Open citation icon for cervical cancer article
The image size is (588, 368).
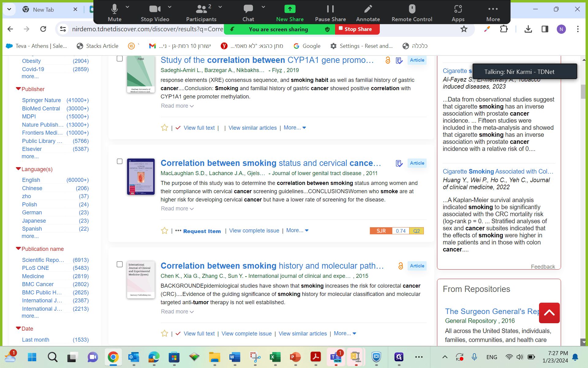399,163
